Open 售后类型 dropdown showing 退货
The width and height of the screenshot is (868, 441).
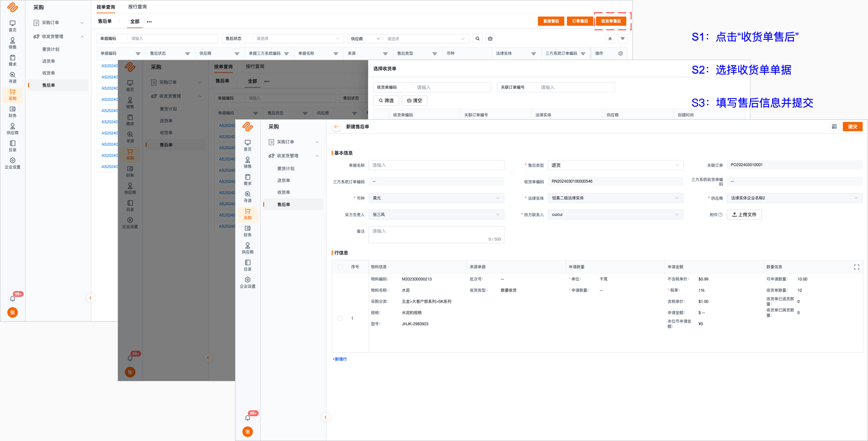615,165
